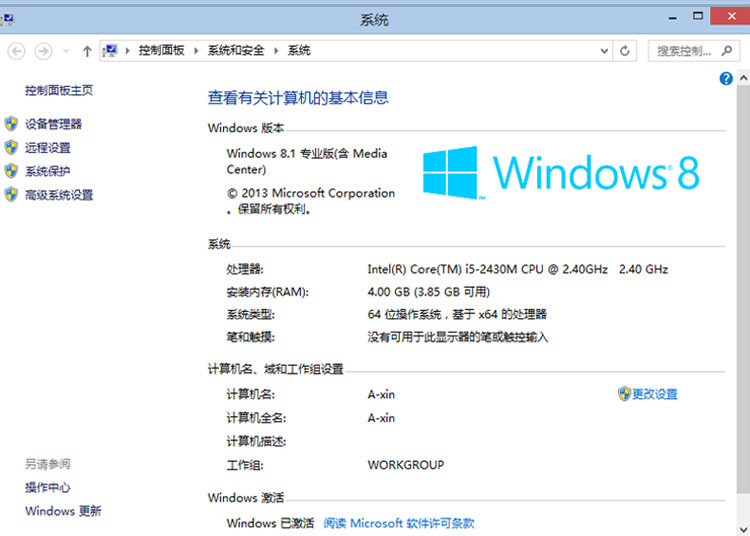Select the 计算机名 value A-xin
The width and height of the screenshot is (750, 536).
point(381,395)
